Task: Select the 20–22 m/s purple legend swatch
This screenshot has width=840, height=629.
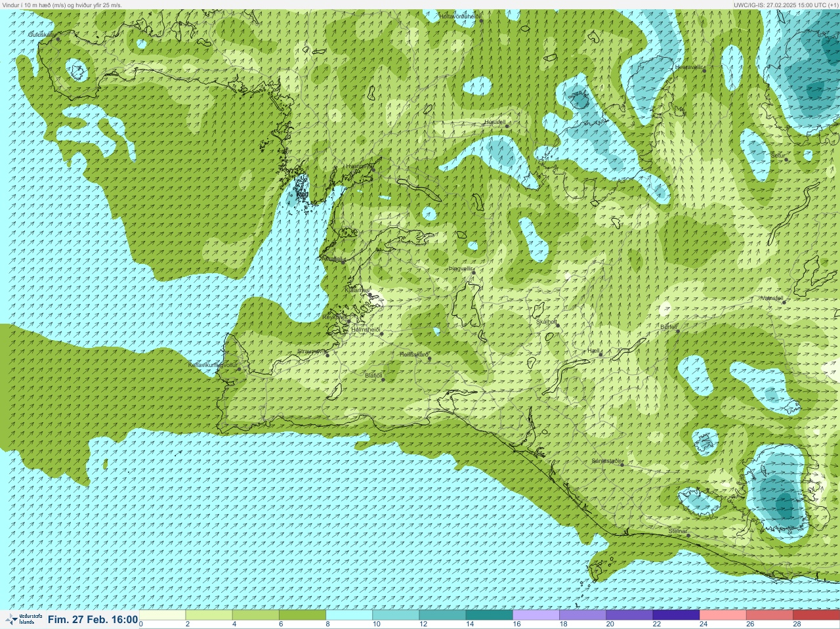Action: click(x=629, y=615)
